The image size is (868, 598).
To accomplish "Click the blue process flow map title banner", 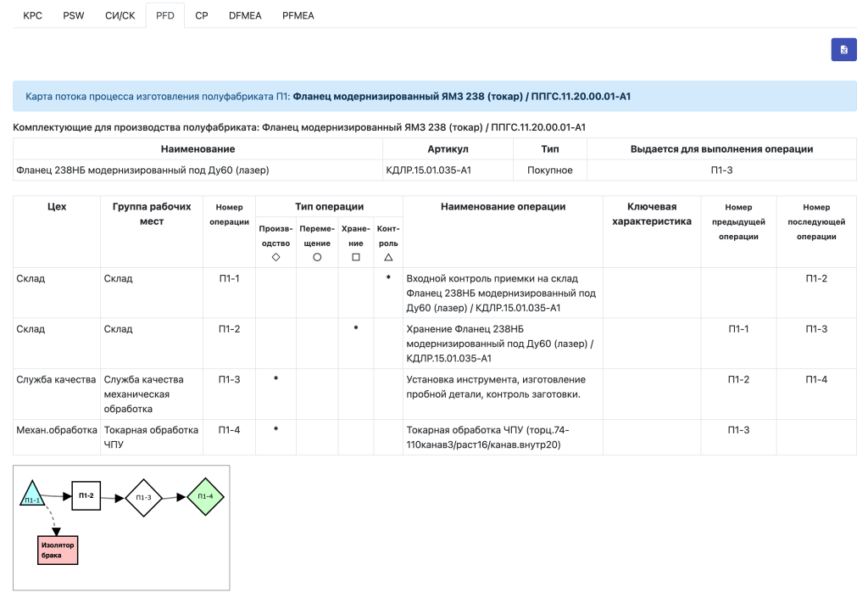I will (435, 97).
